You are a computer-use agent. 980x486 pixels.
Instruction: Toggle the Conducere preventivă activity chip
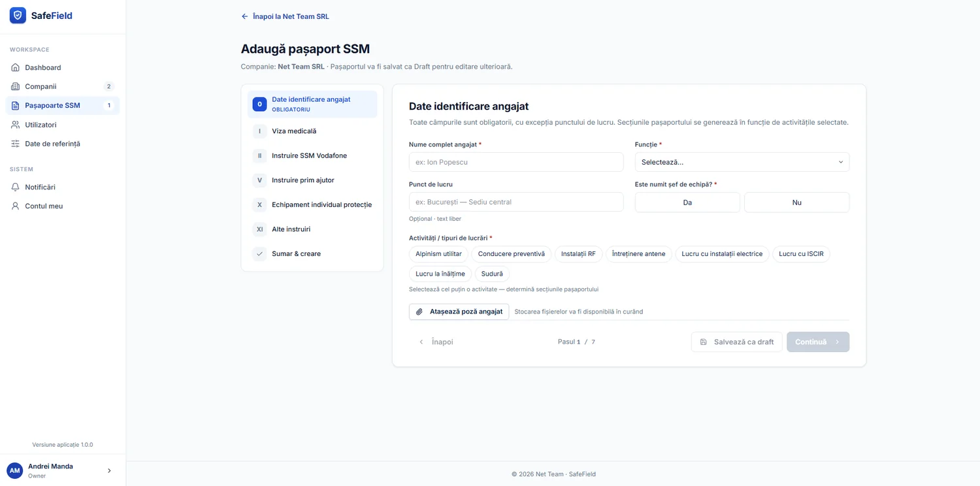[512, 254]
